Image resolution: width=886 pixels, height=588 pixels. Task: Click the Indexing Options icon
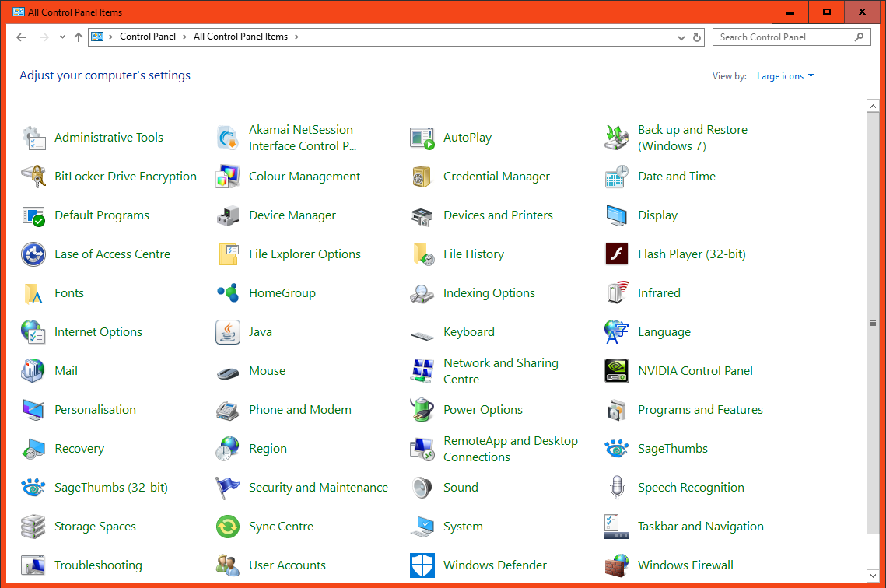[x=422, y=294]
